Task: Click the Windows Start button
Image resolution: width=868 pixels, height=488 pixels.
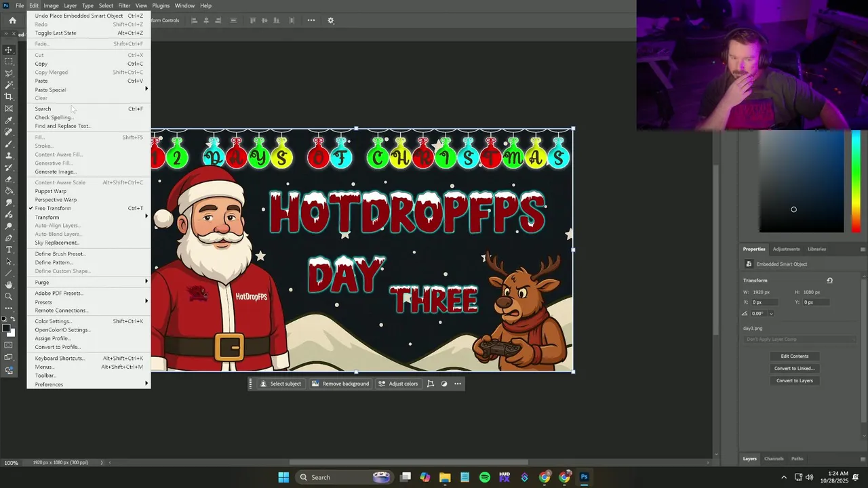Action: coord(283,477)
